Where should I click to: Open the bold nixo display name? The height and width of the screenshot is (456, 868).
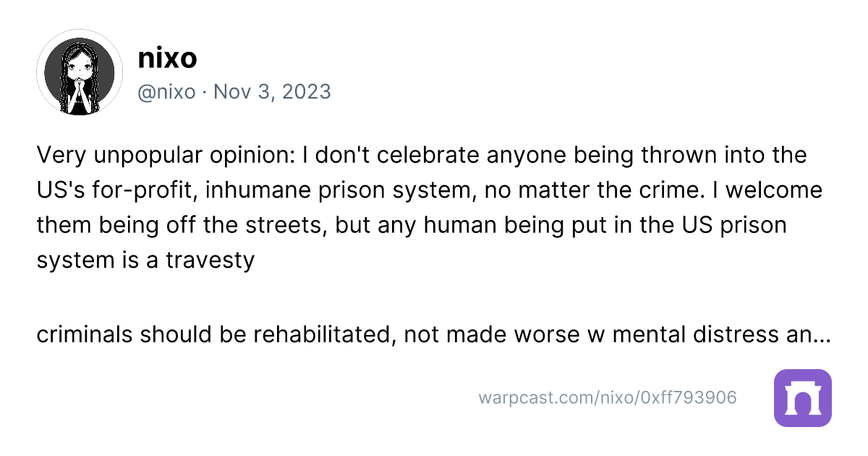167,58
